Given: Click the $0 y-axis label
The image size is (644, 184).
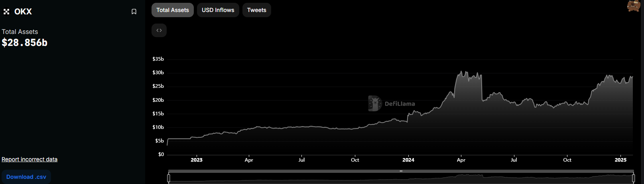Looking at the screenshot, I should (x=161, y=154).
